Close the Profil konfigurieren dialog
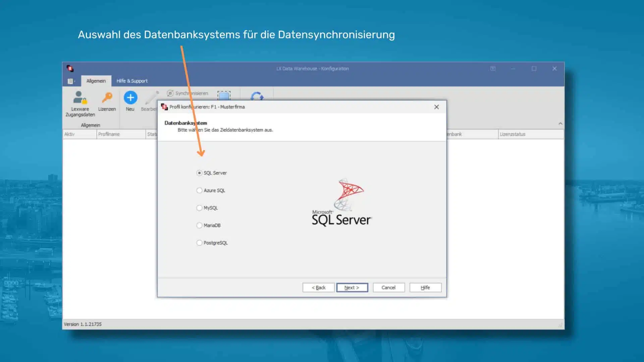The image size is (644, 362). click(x=436, y=107)
